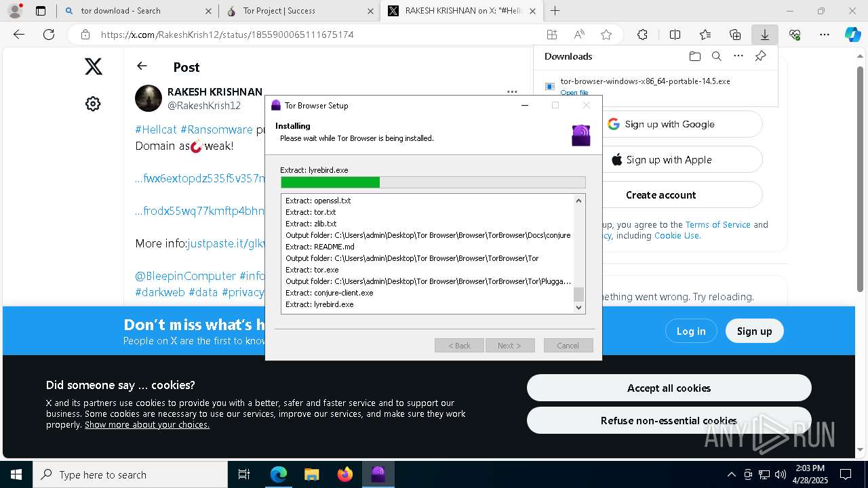Select the RAKESH KRISHNAN on X tab

click(462, 11)
